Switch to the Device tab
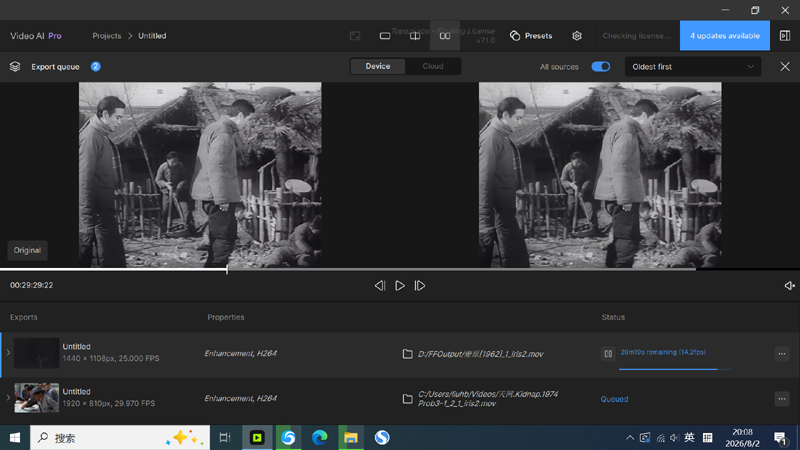800x450 pixels. click(x=378, y=66)
